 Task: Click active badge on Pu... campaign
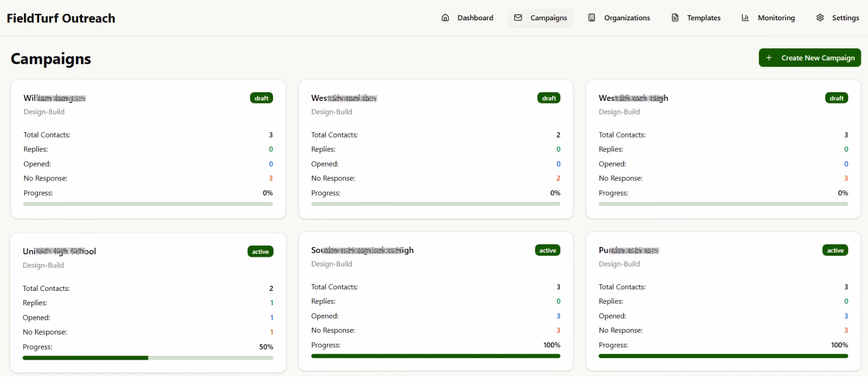pyautogui.click(x=835, y=250)
